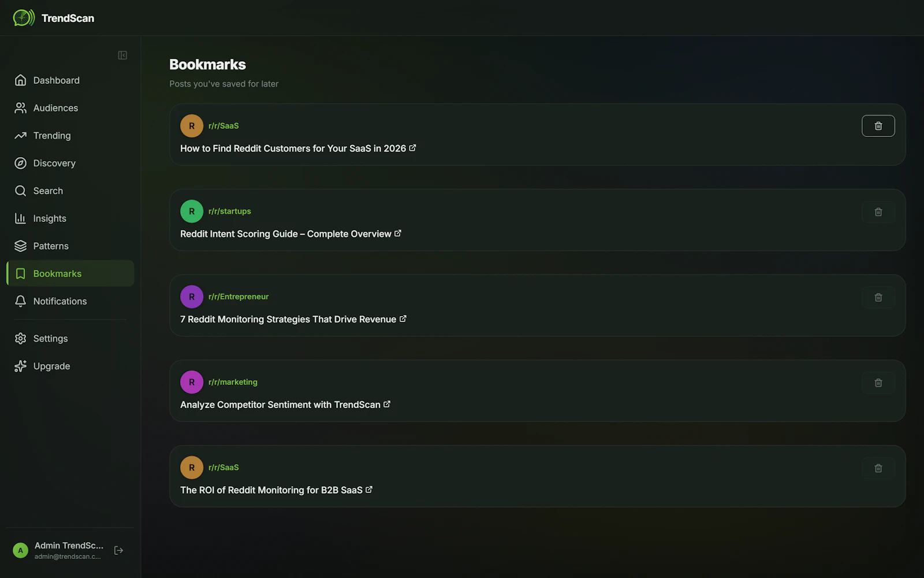Click the Settings gear icon
This screenshot has width=924, height=578.
21,339
